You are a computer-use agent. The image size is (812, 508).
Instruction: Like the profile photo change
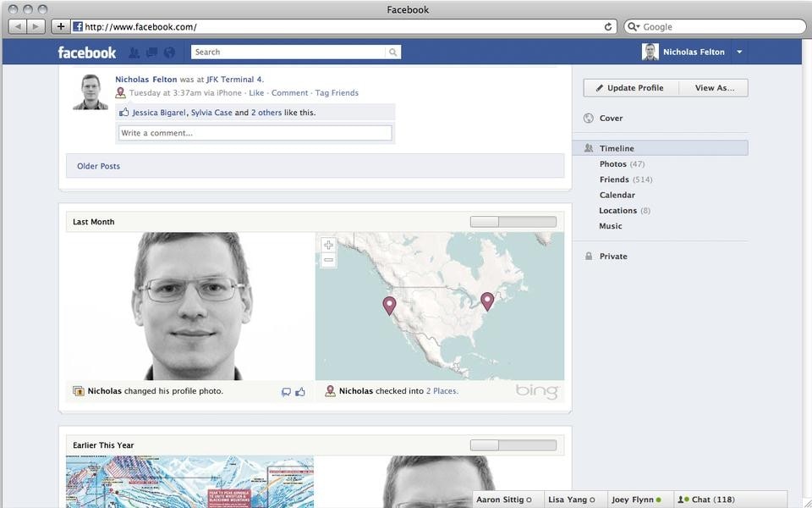pos(300,392)
